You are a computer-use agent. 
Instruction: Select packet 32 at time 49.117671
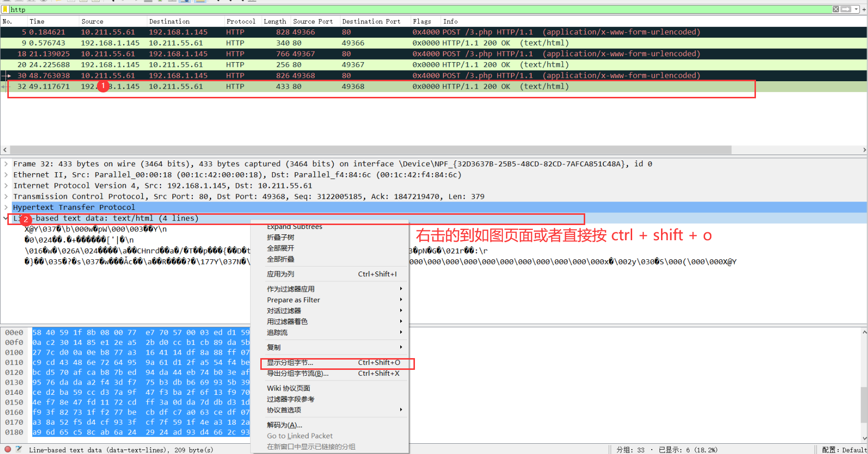pos(434,86)
